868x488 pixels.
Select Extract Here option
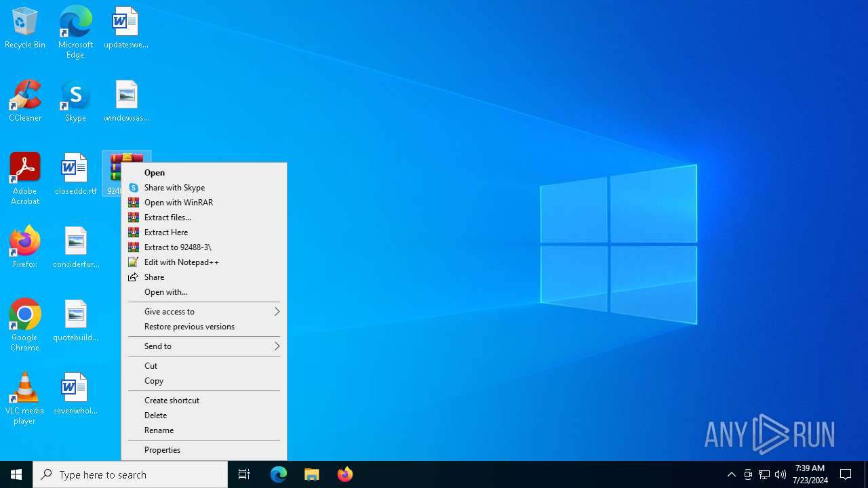[x=204, y=232]
